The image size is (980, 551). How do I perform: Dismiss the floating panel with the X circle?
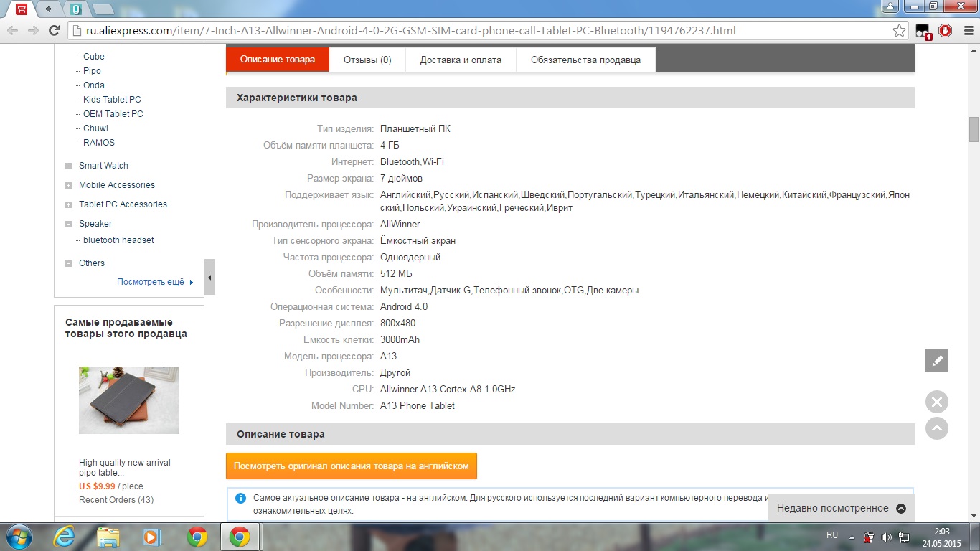(x=936, y=402)
